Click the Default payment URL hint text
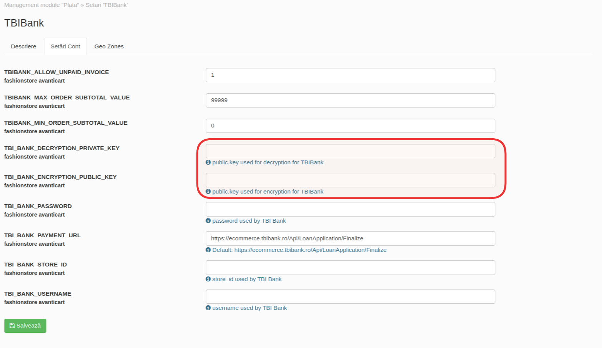The height and width of the screenshot is (364, 602). coord(299,250)
